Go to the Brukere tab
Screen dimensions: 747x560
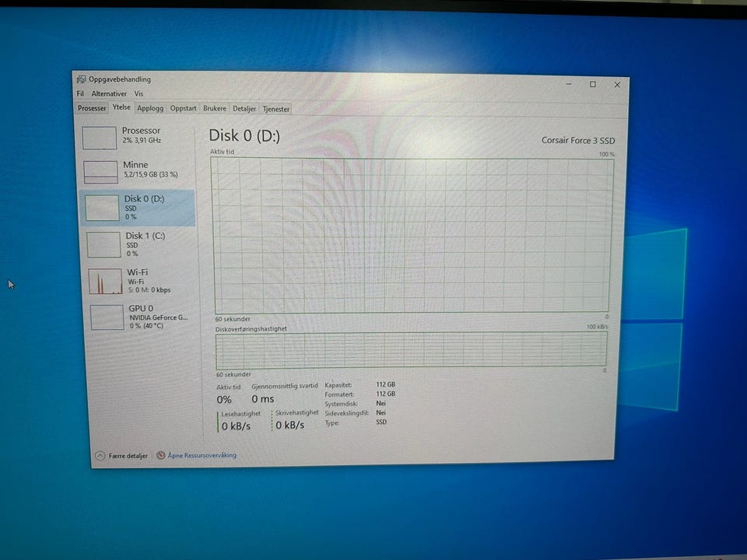click(x=215, y=109)
